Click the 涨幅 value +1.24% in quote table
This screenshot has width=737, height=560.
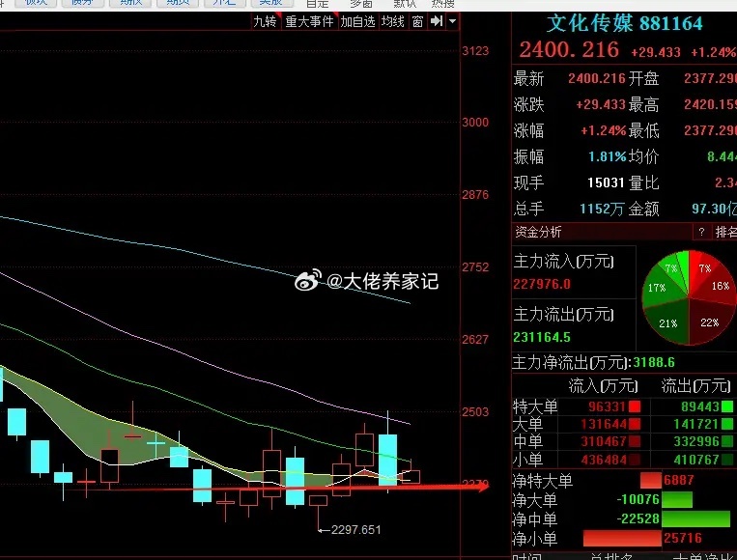[604, 130]
